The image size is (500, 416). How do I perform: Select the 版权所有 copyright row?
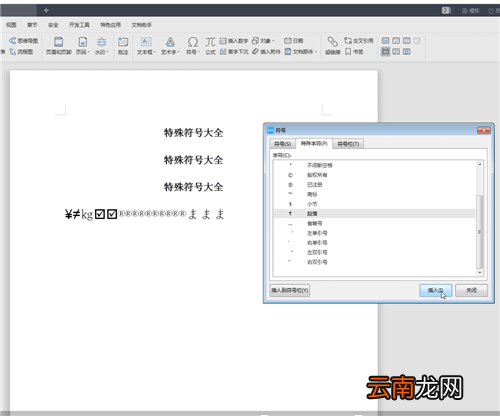(x=374, y=175)
